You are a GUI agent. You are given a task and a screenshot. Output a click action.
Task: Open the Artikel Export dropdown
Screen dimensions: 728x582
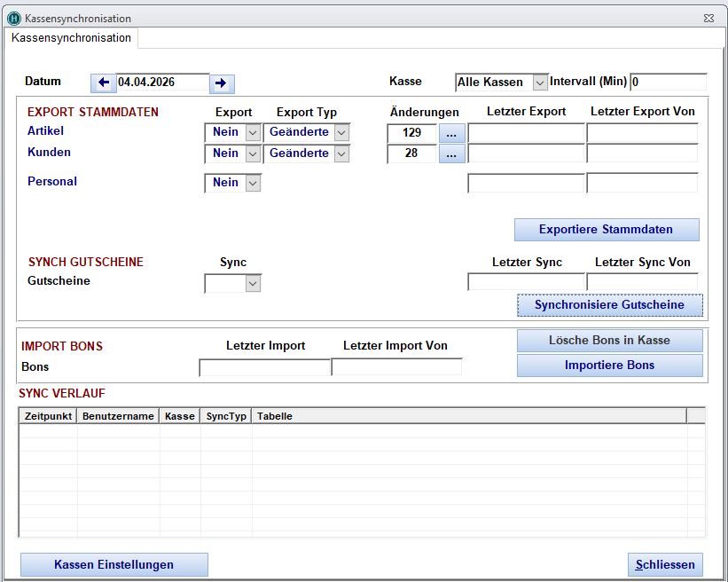pyautogui.click(x=253, y=132)
